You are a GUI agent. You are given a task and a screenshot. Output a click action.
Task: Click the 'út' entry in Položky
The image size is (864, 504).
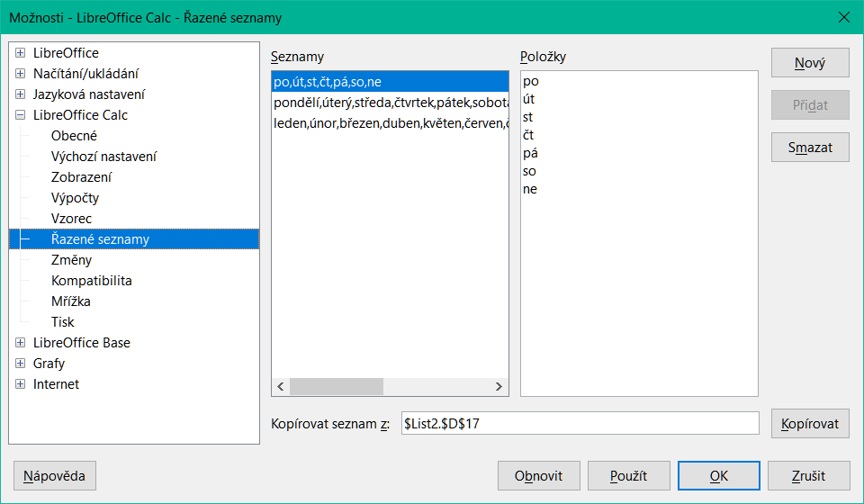pyautogui.click(x=528, y=99)
